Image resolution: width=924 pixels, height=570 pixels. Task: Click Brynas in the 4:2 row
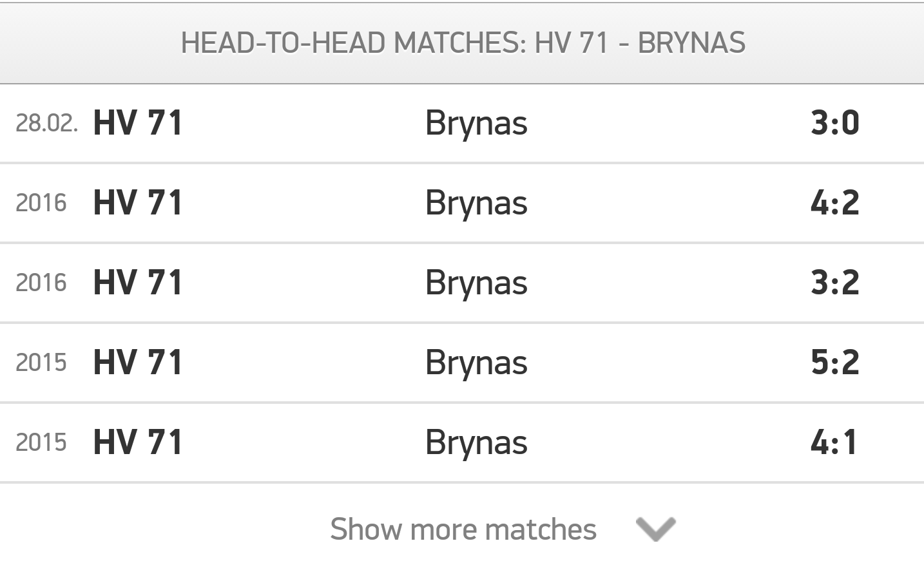(476, 204)
